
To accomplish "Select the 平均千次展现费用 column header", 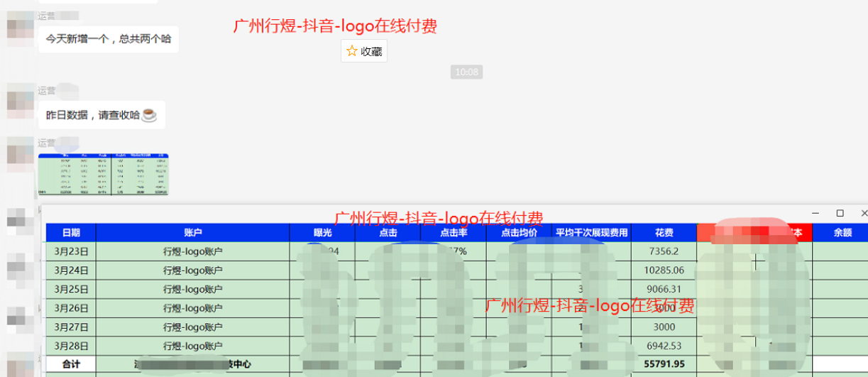I will [592, 233].
